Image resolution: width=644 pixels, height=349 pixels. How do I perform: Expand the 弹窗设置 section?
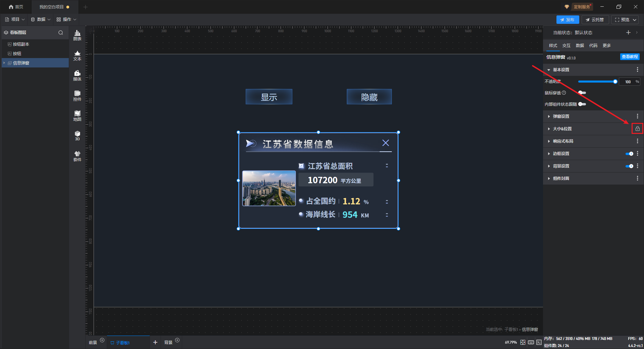[x=549, y=116]
